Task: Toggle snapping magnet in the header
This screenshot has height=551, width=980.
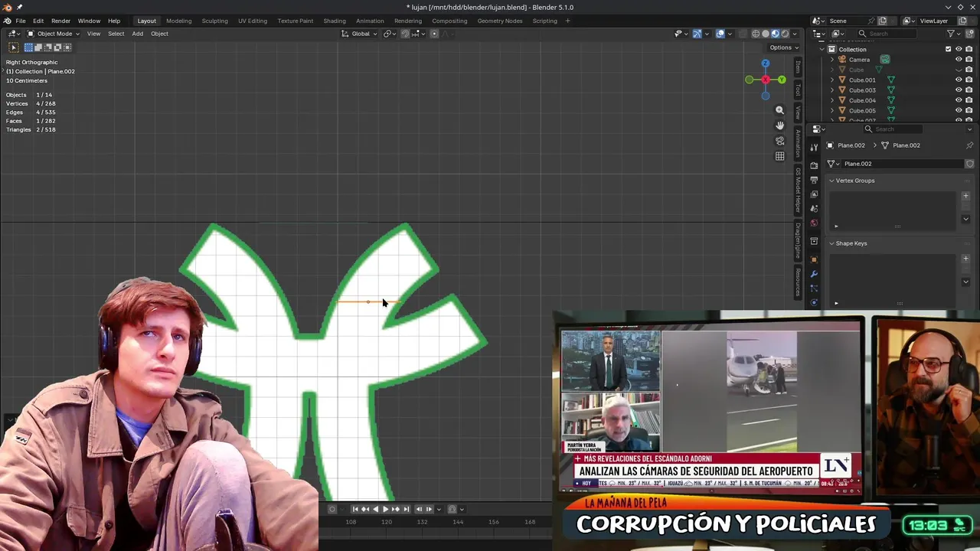Action: tap(405, 34)
